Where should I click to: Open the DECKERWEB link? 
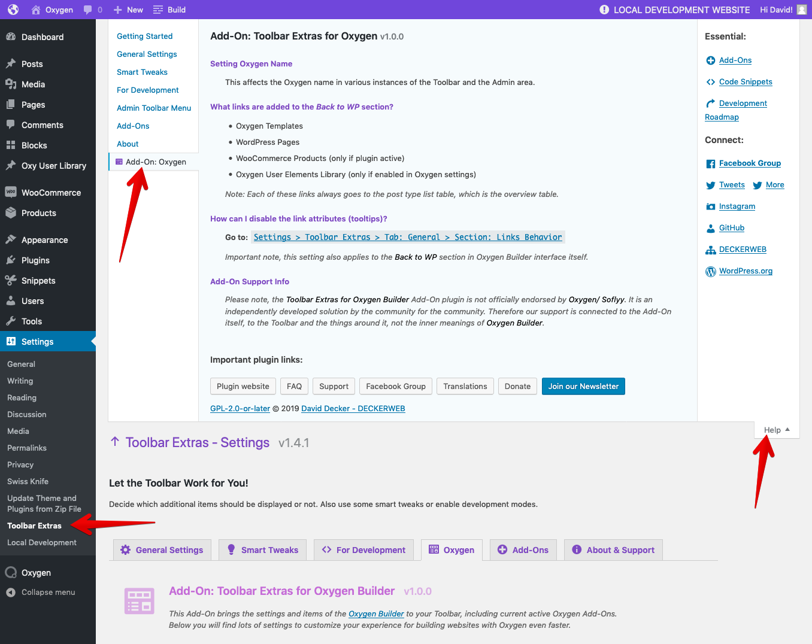coord(743,249)
